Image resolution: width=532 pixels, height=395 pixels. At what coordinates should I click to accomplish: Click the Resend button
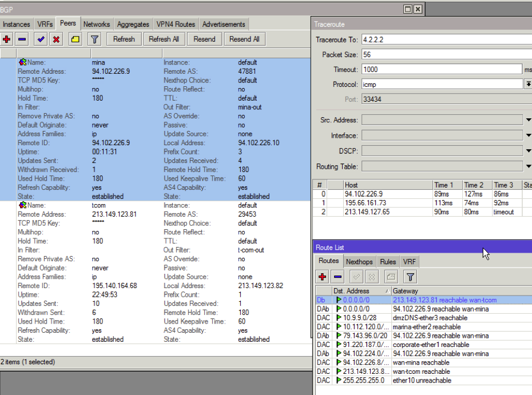tap(204, 39)
